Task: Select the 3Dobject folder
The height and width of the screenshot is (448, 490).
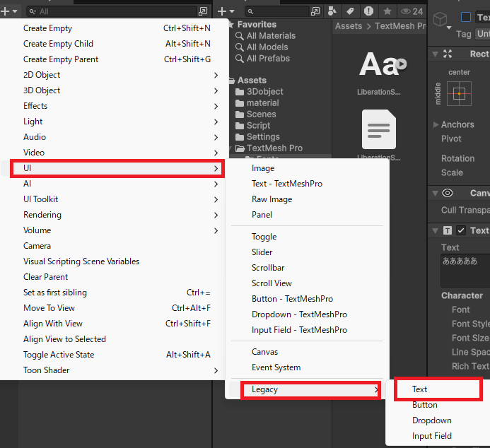Action: (259, 91)
